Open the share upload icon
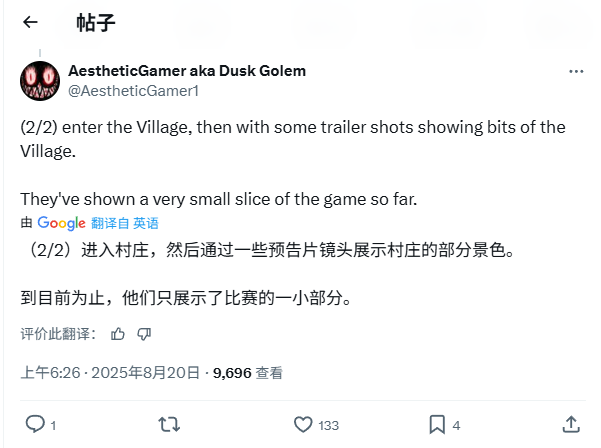Viewport: 601px width, 448px height. click(571, 425)
